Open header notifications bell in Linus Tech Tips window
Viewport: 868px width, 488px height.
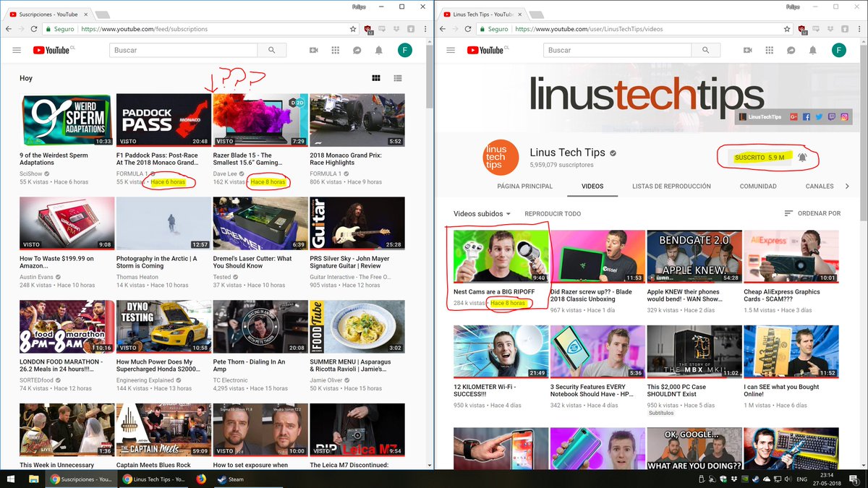click(x=813, y=50)
